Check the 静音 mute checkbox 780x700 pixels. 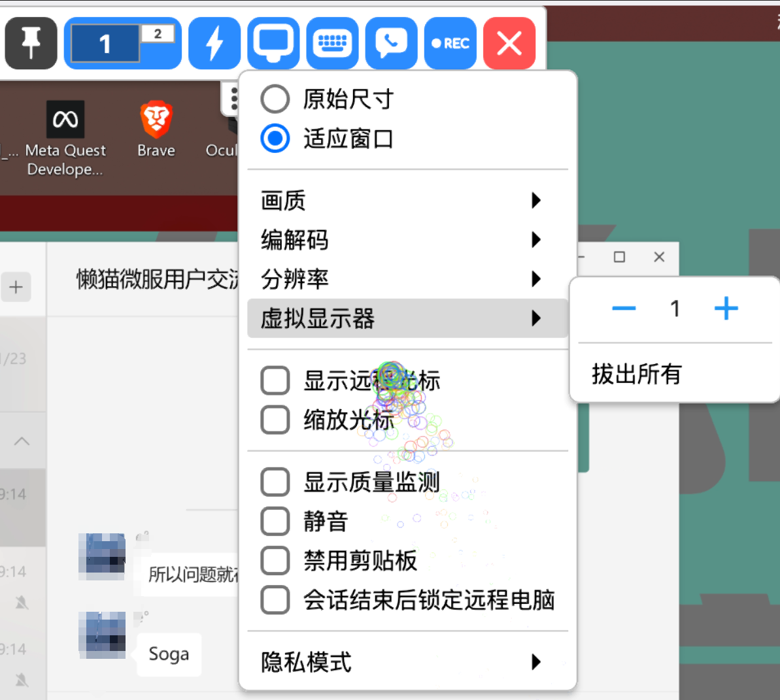[x=275, y=522]
